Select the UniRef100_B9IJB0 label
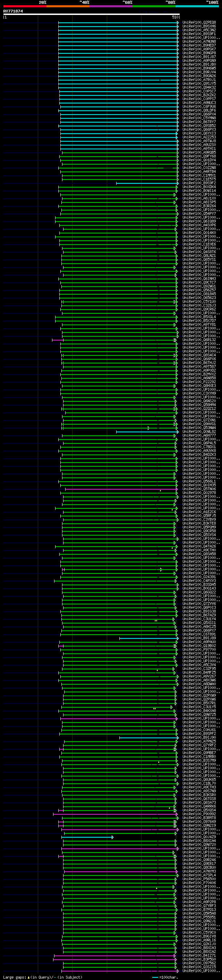 coord(199,64)
